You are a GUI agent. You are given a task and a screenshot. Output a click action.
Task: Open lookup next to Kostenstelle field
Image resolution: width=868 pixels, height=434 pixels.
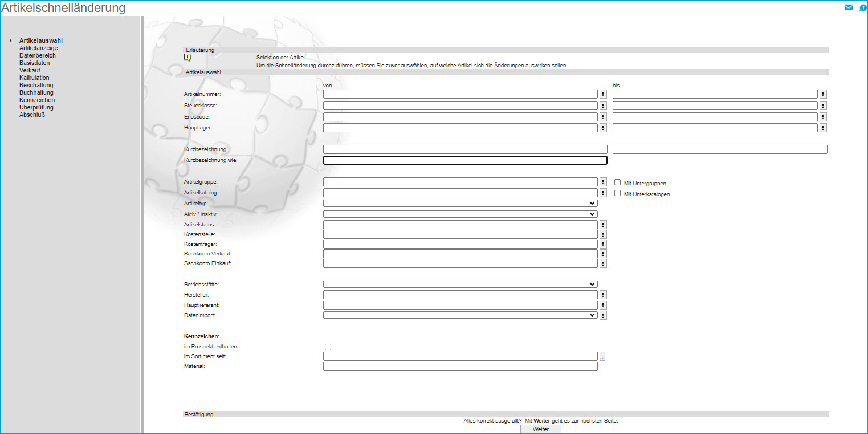pos(603,234)
